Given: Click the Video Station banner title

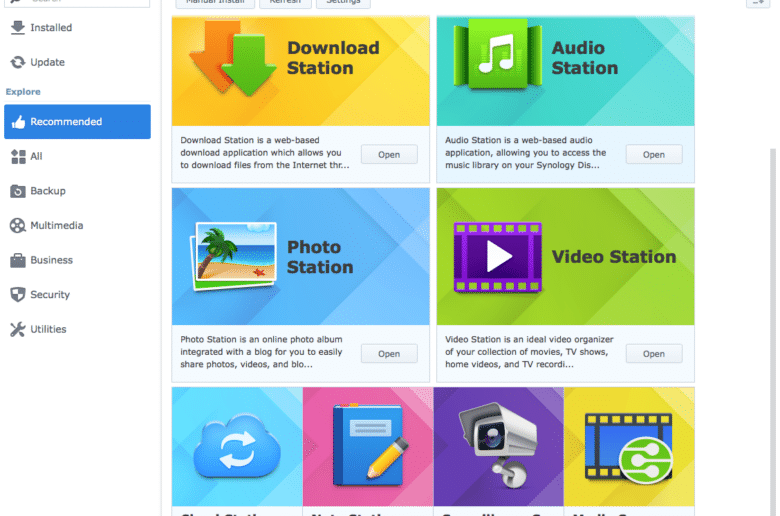Looking at the screenshot, I should [614, 257].
